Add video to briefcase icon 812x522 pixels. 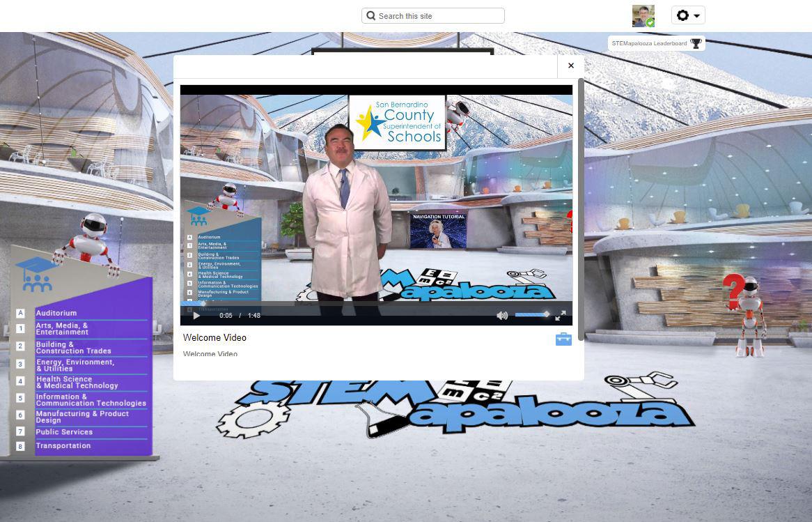[x=563, y=339]
